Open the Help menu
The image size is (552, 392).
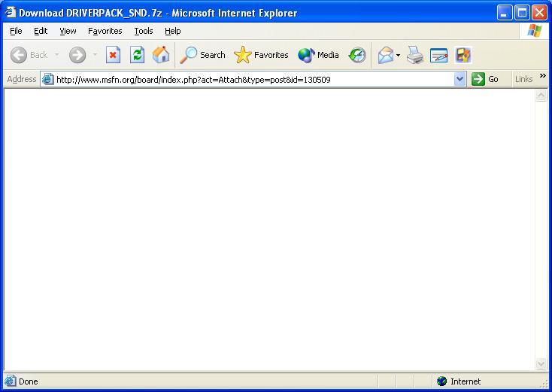172,31
